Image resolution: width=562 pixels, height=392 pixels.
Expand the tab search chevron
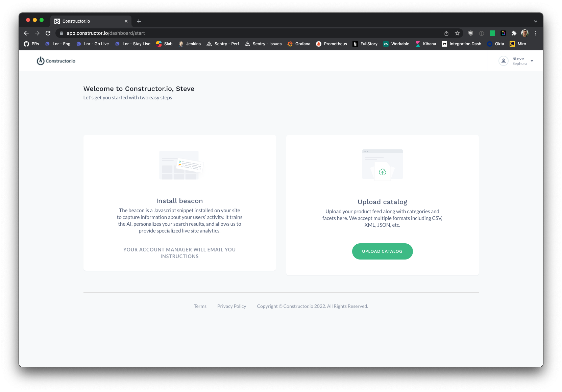click(x=535, y=21)
